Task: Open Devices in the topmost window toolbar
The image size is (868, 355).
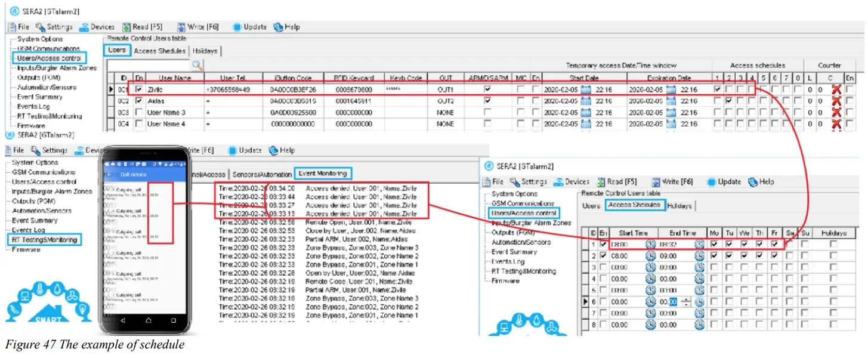Action: (97, 27)
